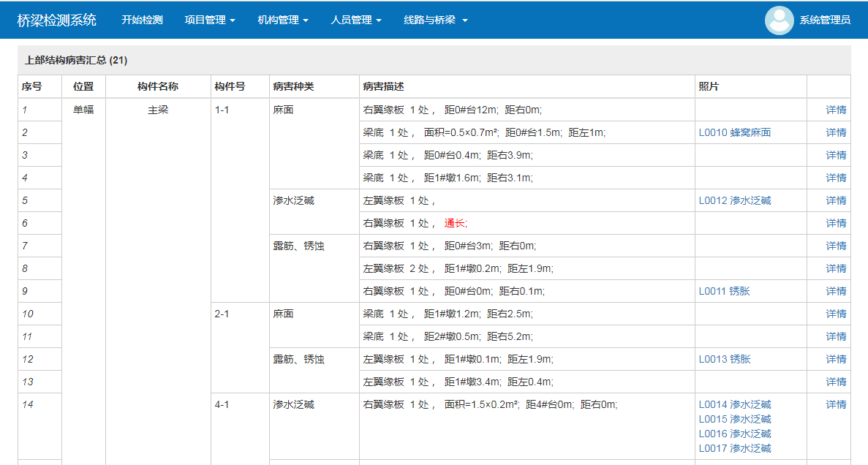The height and width of the screenshot is (465, 868).
Task: Click the 上部结构病害汇总 (21) panel heading
Action: point(76,60)
